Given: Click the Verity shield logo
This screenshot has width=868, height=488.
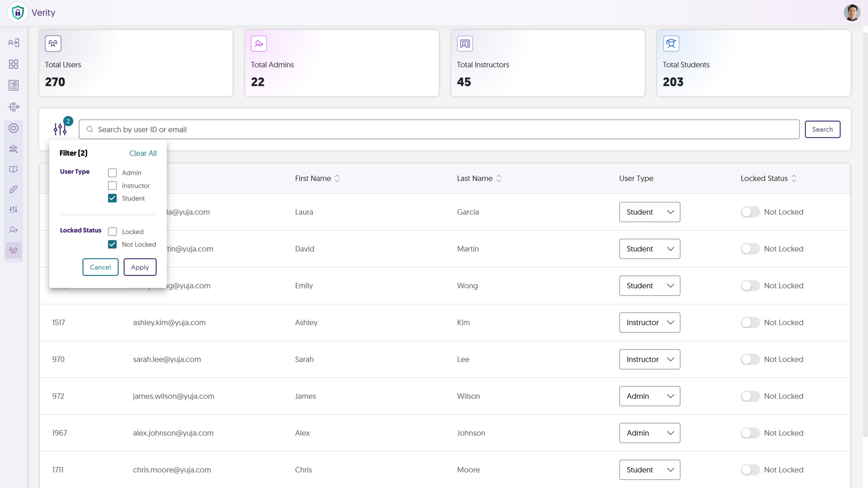Looking at the screenshot, I should coord(18,13).
